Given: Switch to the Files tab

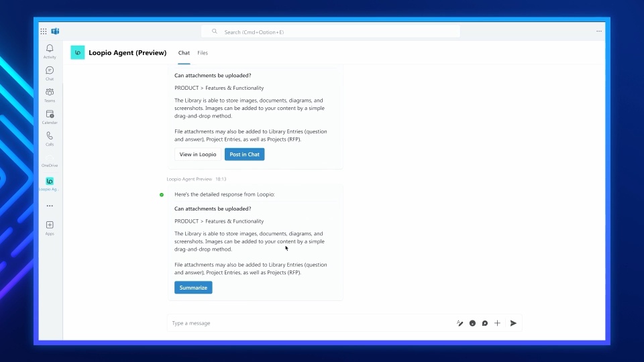Looking at the screenshot, I should [203, 52].
